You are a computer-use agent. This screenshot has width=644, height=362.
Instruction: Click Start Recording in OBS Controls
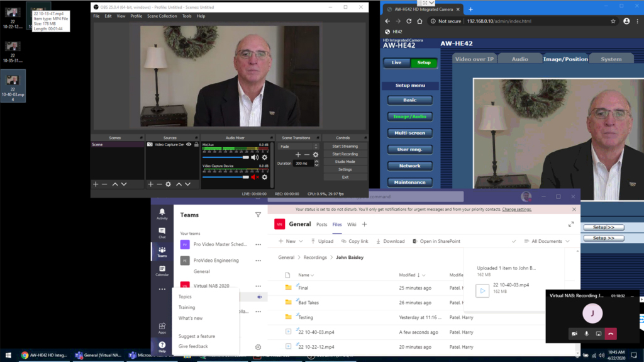[x=345, y=154]
